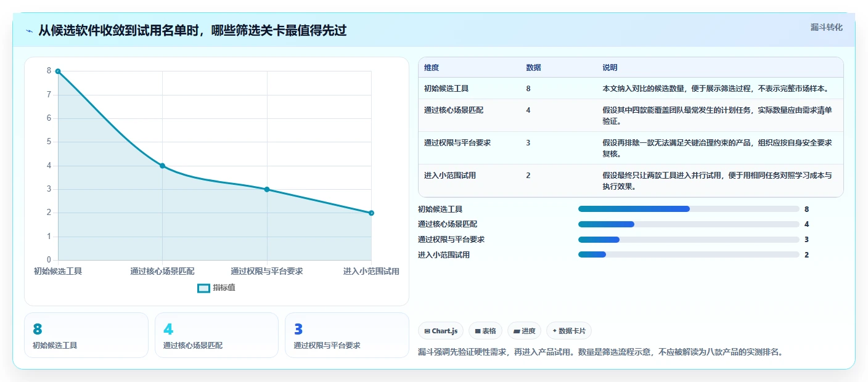Click the 指标值 legend label
The height and width of the screenshot is (382, 868).
(224, 288)
